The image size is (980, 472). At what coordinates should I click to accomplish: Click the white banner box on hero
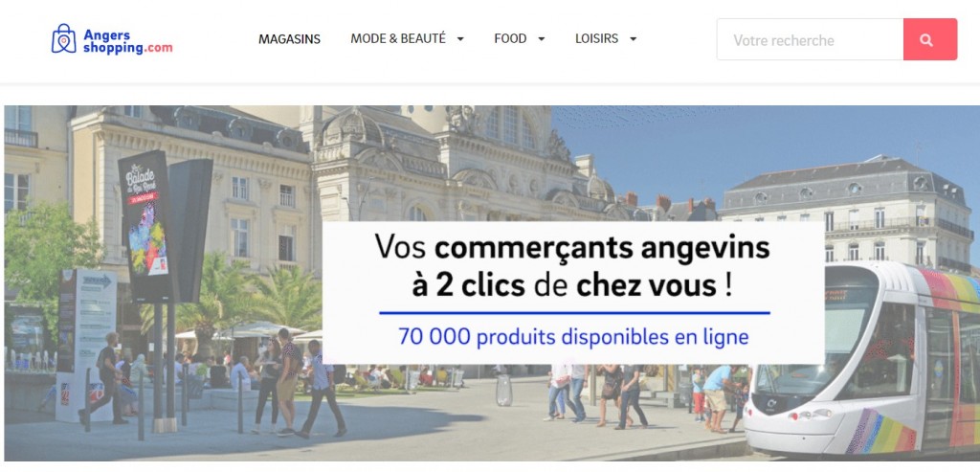tap(573, 293)
